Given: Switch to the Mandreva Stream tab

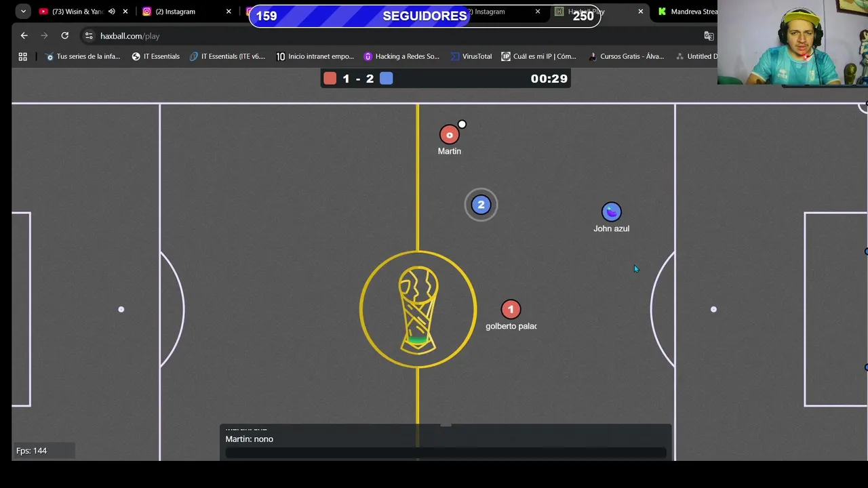Looking at the screenshot, I should (688, 12).
